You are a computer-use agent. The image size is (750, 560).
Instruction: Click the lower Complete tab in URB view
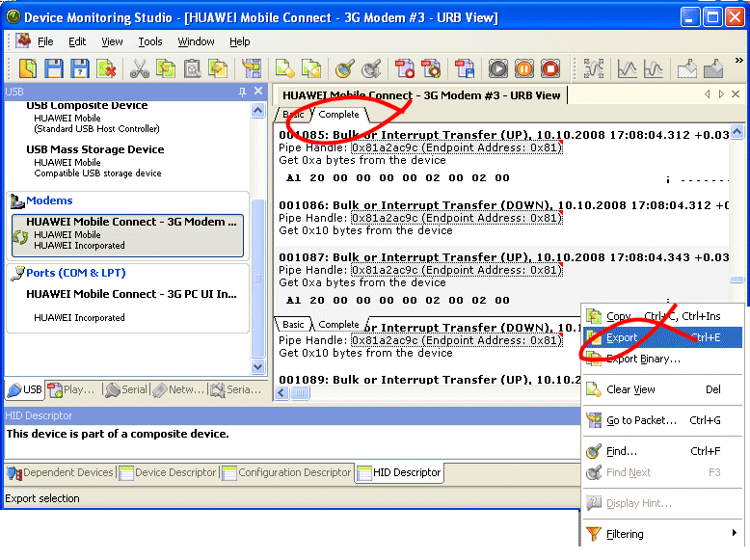click(338, 324)
